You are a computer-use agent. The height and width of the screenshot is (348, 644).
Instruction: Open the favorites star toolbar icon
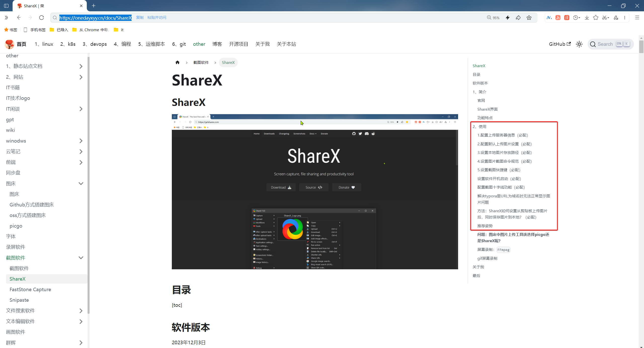pyautogui.click(x=596, y=18)
